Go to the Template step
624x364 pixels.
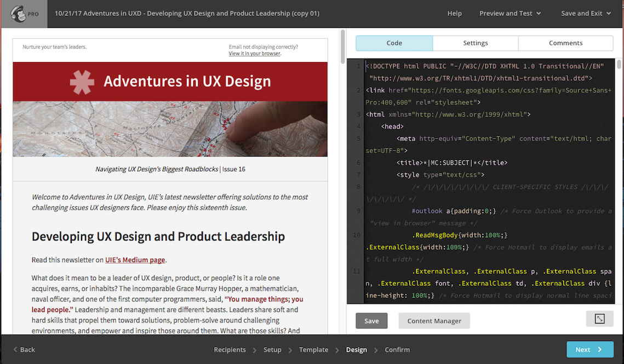[313, 350]
